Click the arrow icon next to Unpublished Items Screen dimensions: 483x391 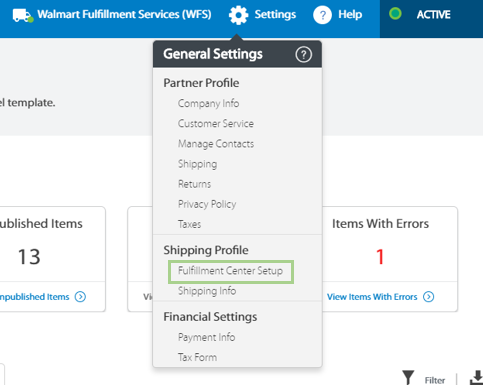(80, 297)
